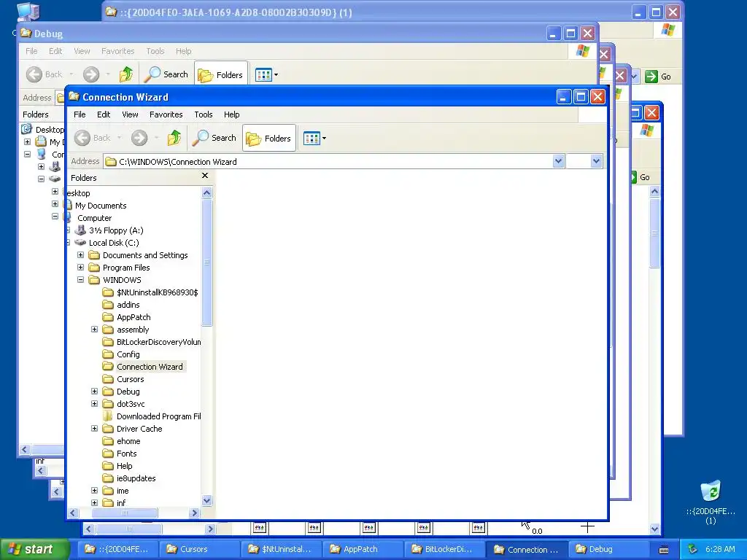Switch to Debug taskbar button
The image size is (747, 560).
coord(608,549)
